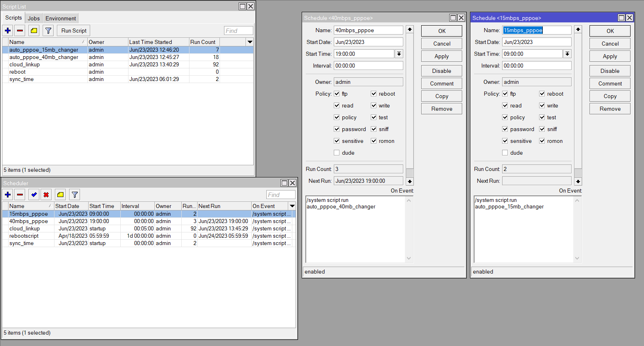644x346 pixels.
Task: Open the Filter funnel icon in Script List
Action: [48, 31]
